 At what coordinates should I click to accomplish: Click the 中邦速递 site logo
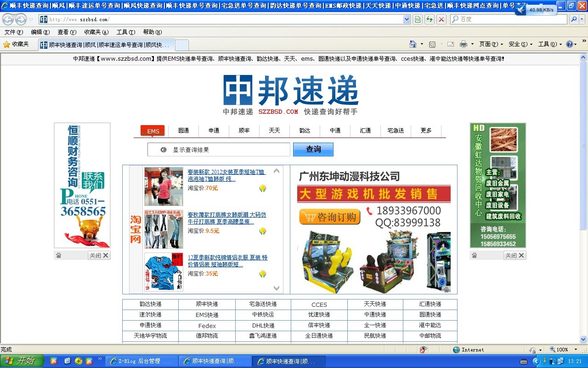pos(291,94)
